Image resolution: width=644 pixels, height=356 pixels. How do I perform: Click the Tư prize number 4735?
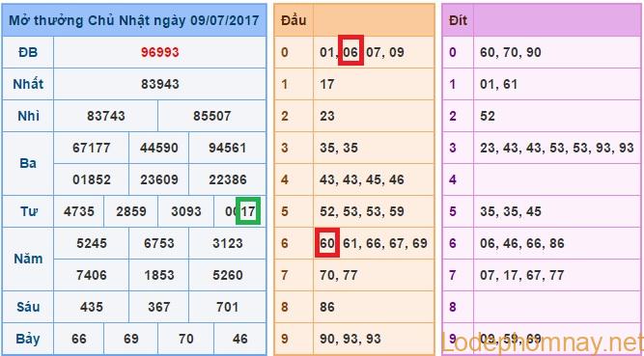click(x=79, y=211)
